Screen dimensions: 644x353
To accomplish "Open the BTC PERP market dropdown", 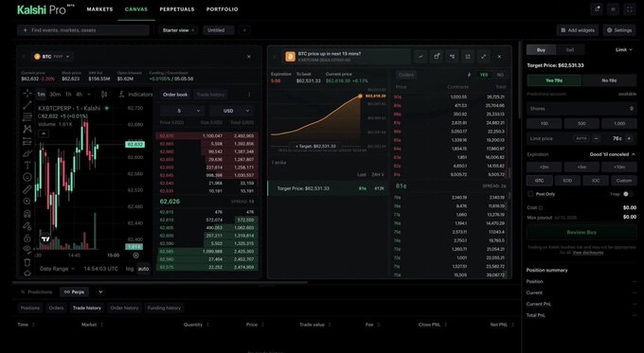I will 52,57.
